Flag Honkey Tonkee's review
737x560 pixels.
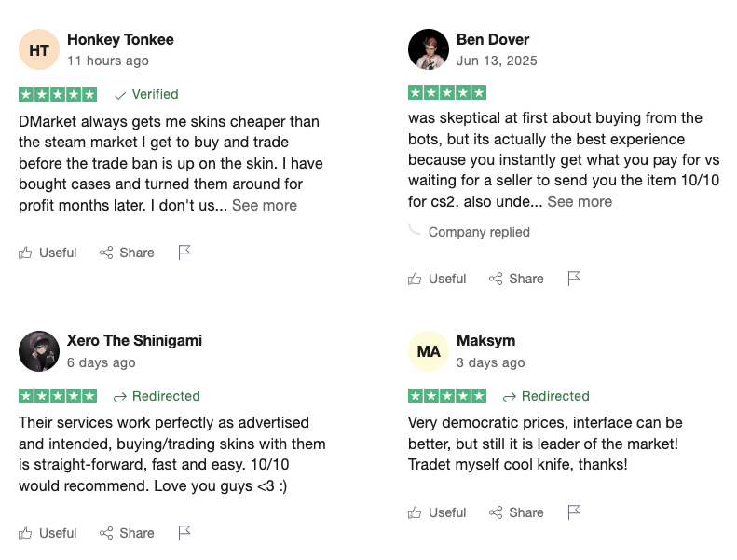[x=184, y=253]
